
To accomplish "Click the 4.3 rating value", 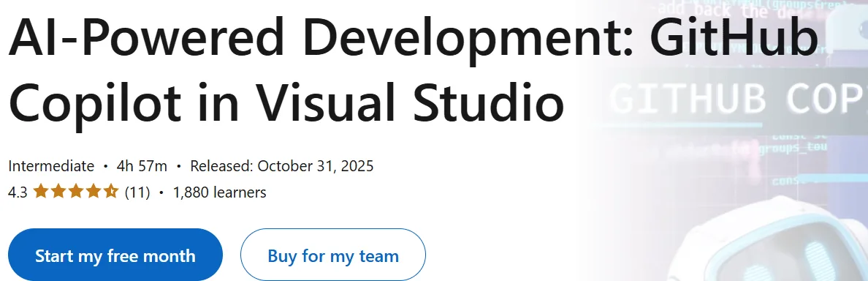I will pos(18,192).
